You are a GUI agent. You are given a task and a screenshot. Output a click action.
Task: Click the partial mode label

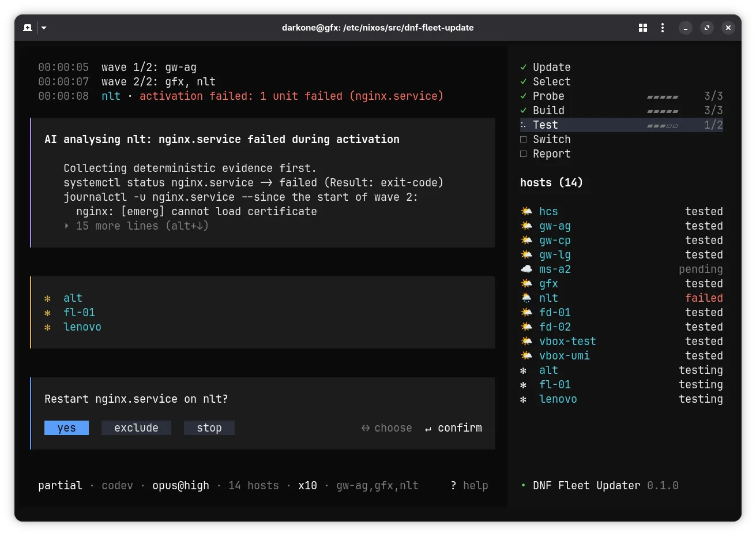click(60, 486)
